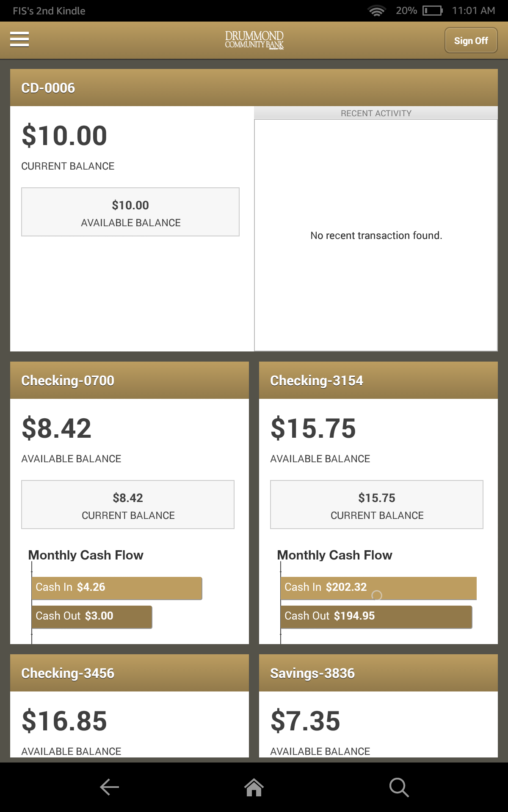508x812 pixels.
Task: Switch to the RECENT ACTIVITY tab
Action: (375, 113)
